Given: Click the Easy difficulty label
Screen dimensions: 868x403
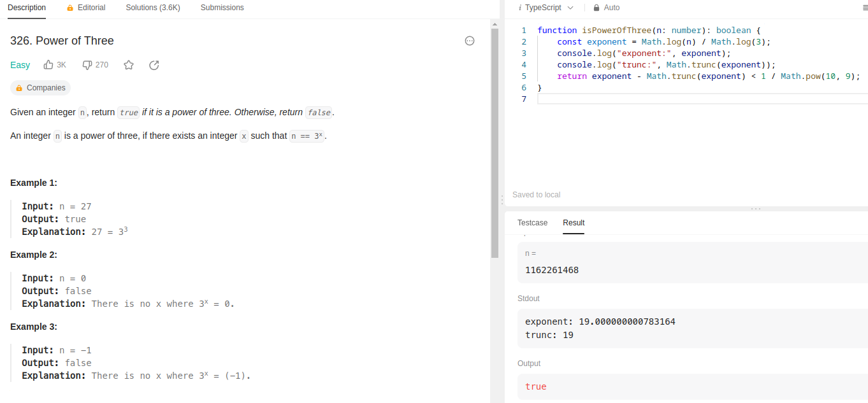Looking at the screenshot, I should [20, 65].
